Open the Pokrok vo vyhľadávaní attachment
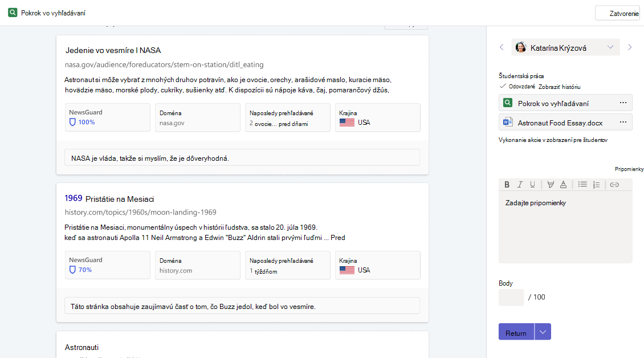Viewport: 644px width, 358px height. tap(565, 103)
